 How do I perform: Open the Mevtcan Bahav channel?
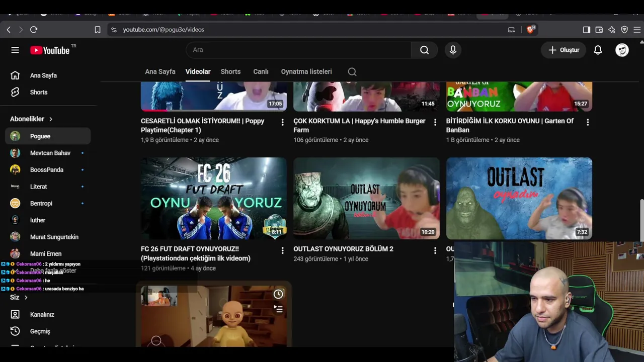point(48,153)
